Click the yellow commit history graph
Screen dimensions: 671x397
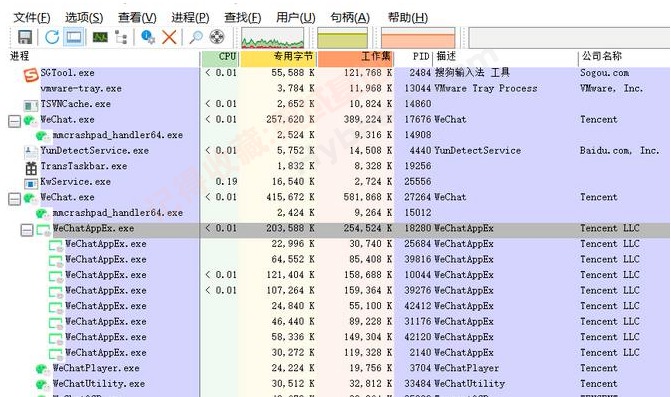(x=342, y=38)
